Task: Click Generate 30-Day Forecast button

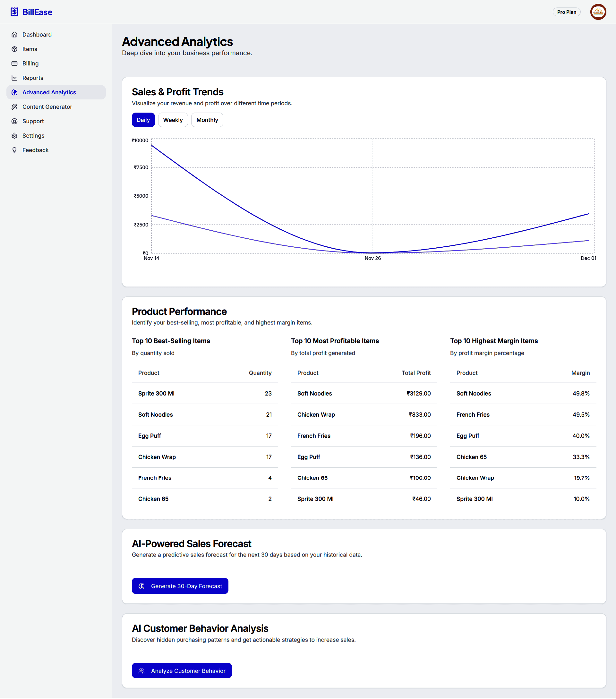Action: click(180, 586)
